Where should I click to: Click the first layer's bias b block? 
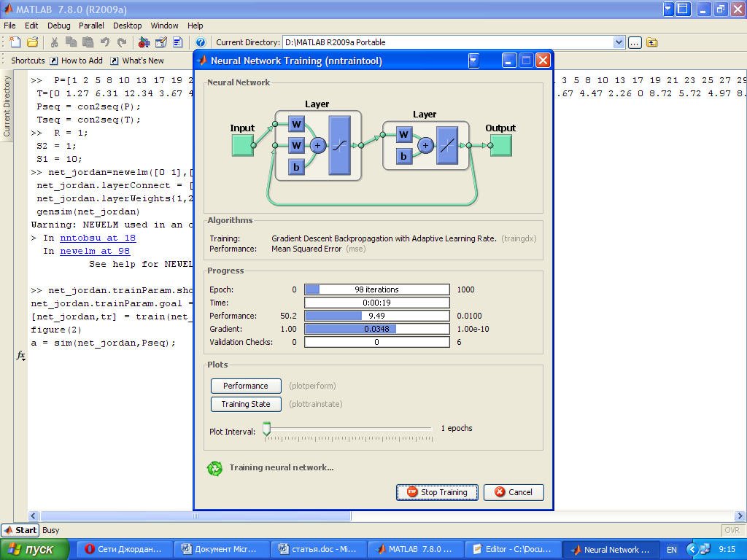pos(296,167)
